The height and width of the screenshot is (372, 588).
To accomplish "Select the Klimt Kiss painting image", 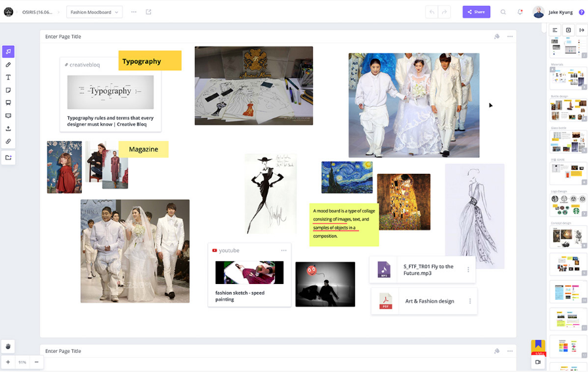I will coord(404,202).
